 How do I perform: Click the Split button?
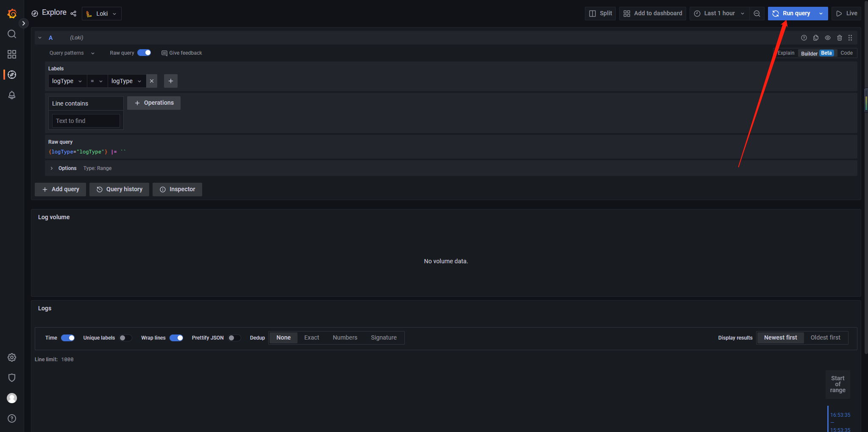(601, 14)
